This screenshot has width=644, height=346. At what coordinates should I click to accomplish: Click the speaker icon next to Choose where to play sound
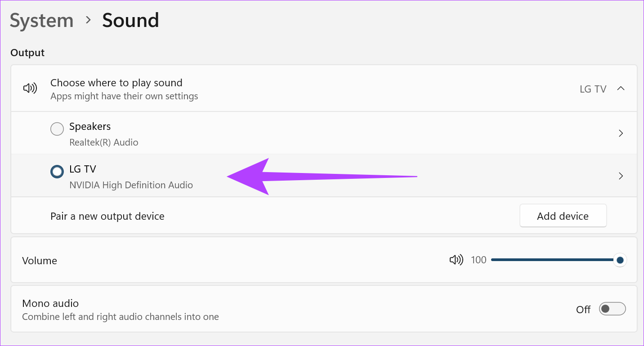[30, 88]
